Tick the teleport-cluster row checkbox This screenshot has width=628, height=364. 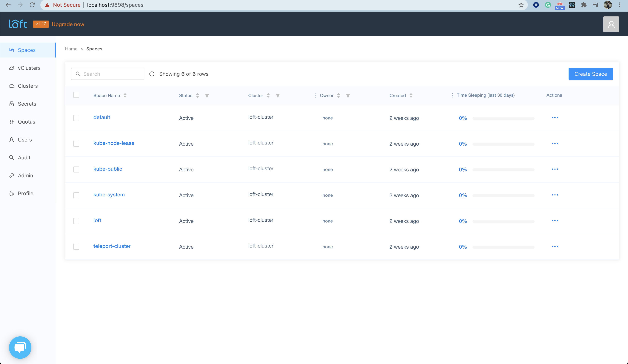point(76,246)
